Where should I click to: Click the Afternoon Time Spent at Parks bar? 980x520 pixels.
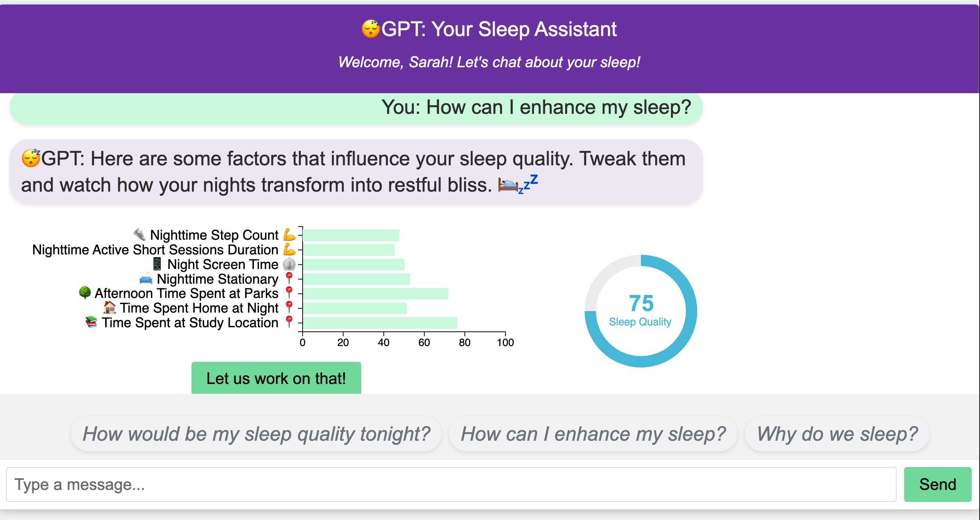click(x=375, y=293)
